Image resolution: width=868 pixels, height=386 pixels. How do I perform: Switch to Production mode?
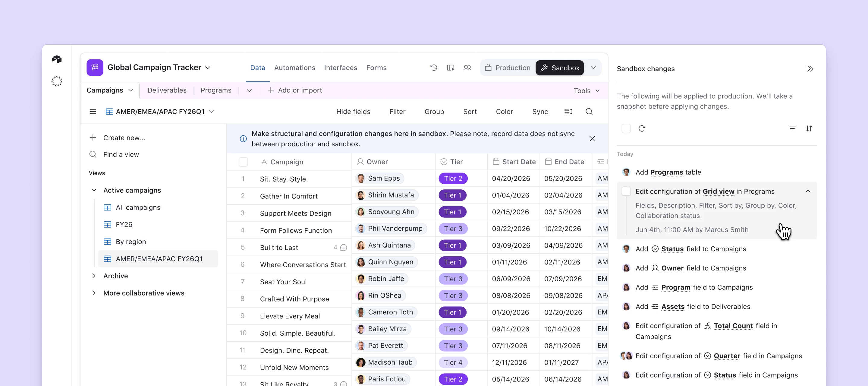pyautogui.click(x=508, y=68)
